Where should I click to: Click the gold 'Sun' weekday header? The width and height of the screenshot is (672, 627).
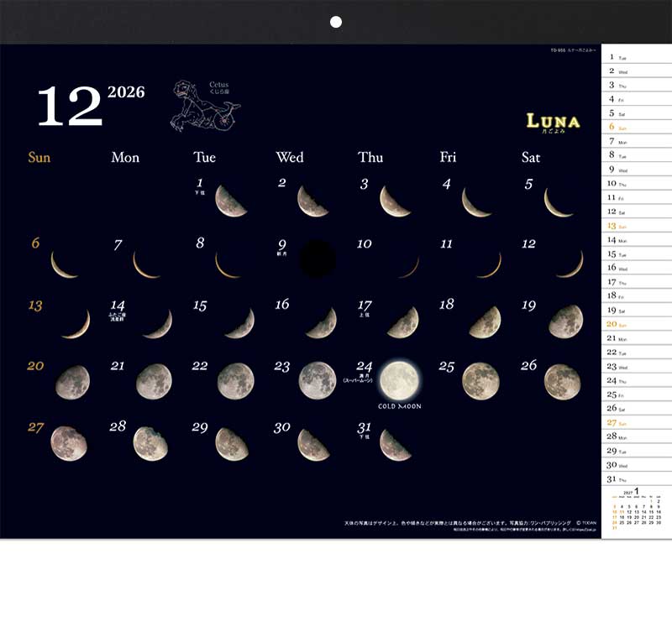click(39, 157)
